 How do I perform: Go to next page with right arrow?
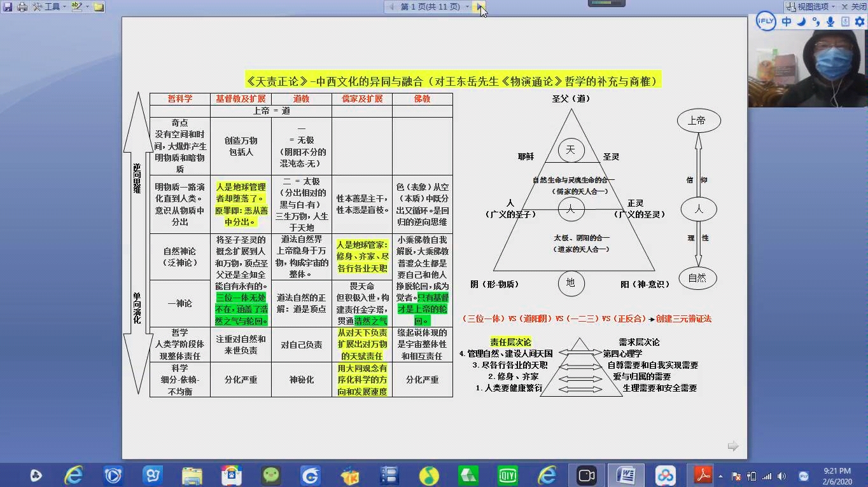pos(480,6)
